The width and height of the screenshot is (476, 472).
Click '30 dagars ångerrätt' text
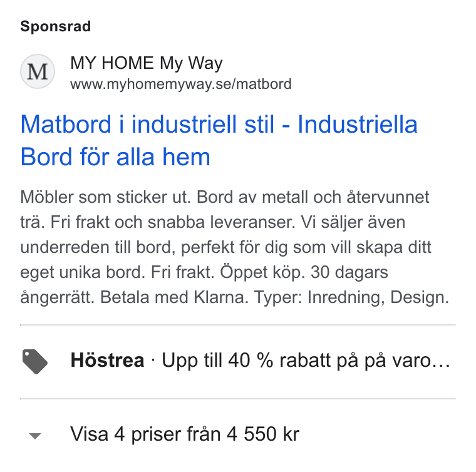tap(204, 285)
